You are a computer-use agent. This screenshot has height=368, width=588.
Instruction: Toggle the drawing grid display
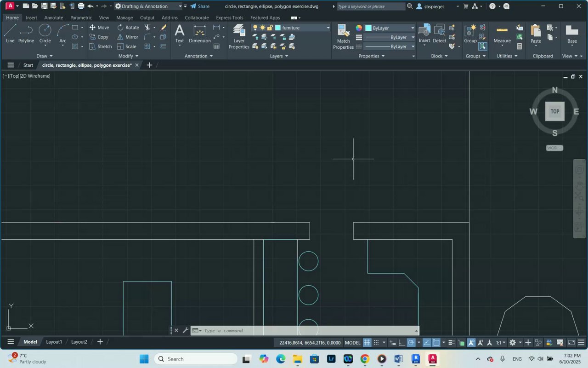(367, 342)
